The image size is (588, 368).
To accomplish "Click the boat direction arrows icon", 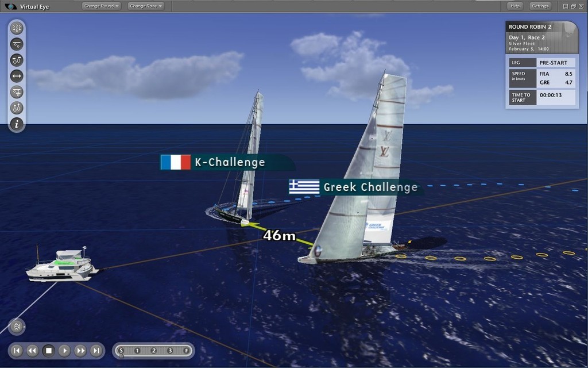I will (x=17, y=108).
